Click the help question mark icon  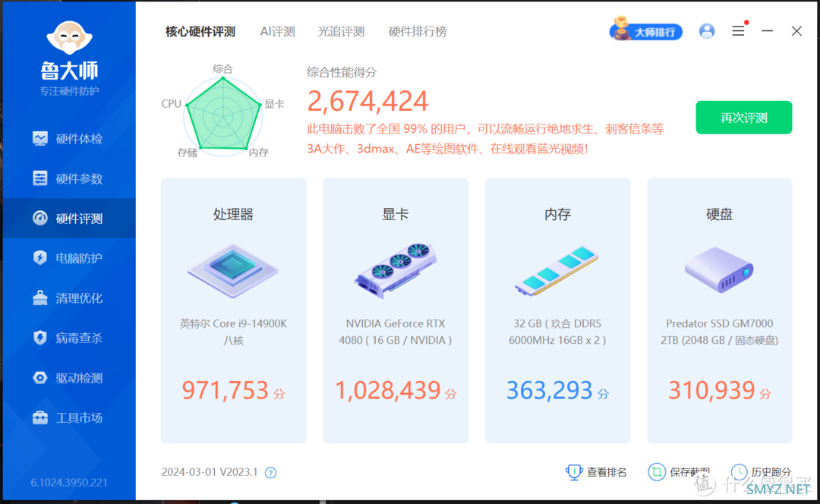point(270,473)
